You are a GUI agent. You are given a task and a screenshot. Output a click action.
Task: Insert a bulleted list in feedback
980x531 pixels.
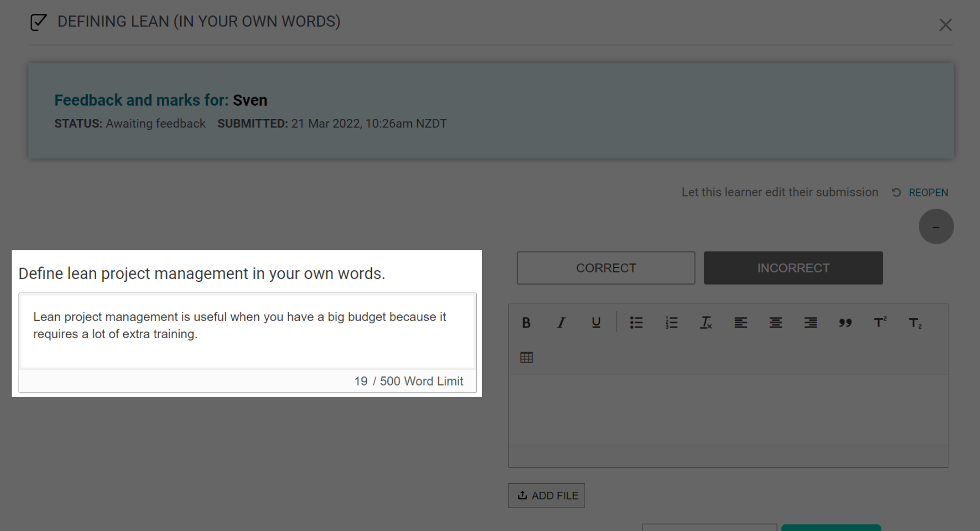[x=636, y=323]
